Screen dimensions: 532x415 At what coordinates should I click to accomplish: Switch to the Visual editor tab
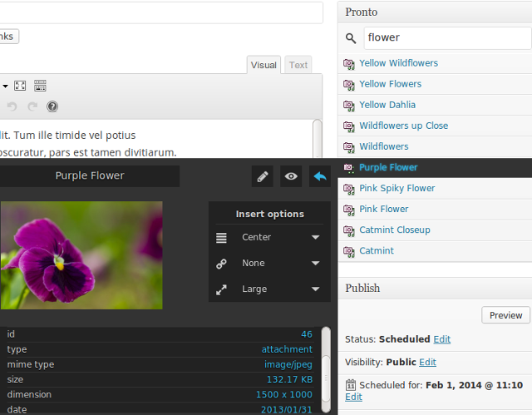(264, 65)
